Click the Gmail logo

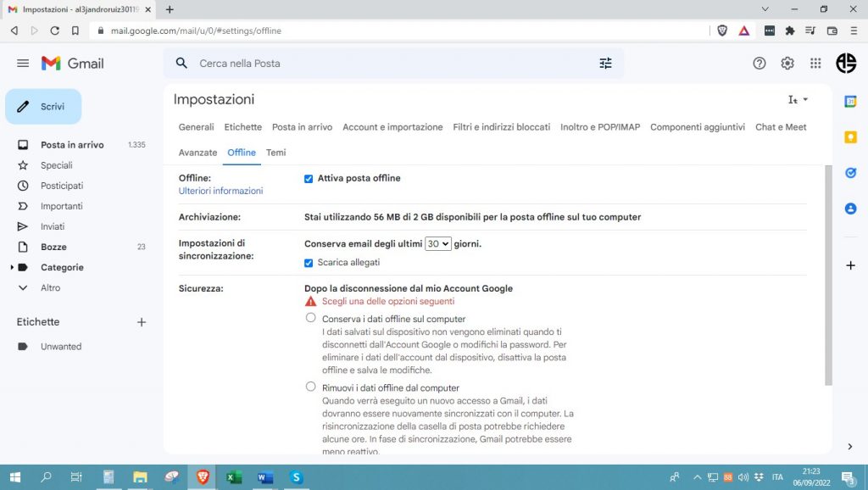pos(72,63)
